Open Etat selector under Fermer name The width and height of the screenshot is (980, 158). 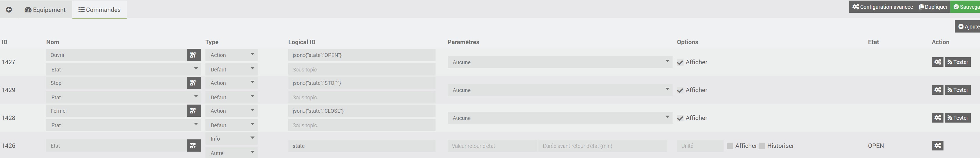124,125
